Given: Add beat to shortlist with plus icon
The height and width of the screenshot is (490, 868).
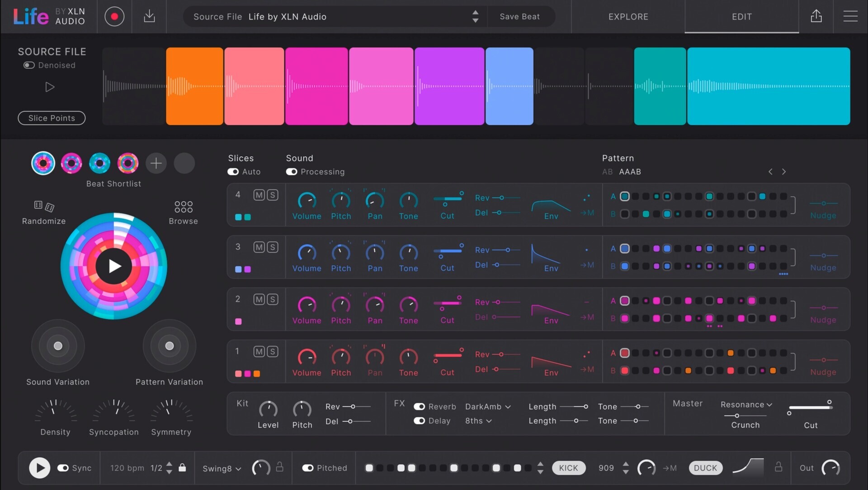Looking at the screenshot, I should (x=156, y=163).
